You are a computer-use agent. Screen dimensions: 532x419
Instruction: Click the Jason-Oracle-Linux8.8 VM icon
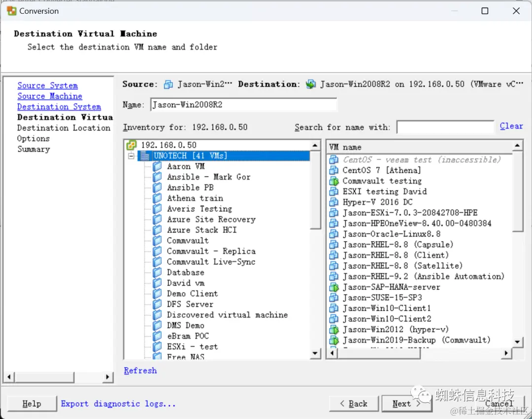tap(334, 234)
